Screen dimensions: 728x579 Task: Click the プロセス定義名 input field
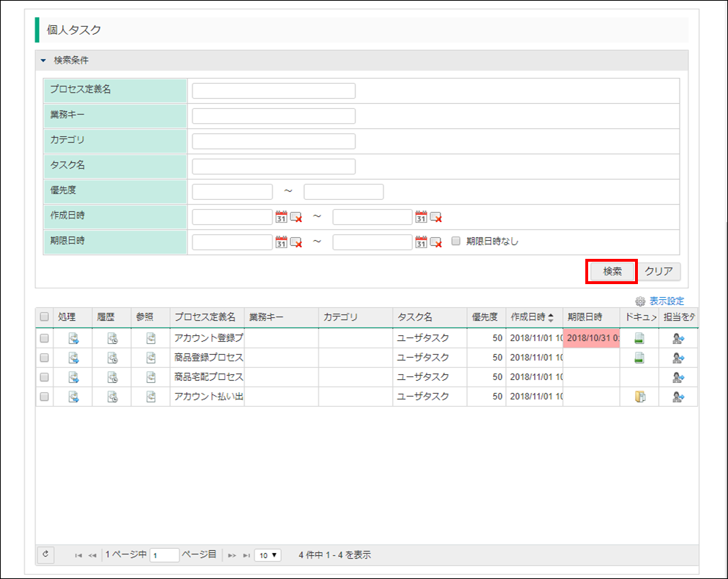click(x=273, y=91)
